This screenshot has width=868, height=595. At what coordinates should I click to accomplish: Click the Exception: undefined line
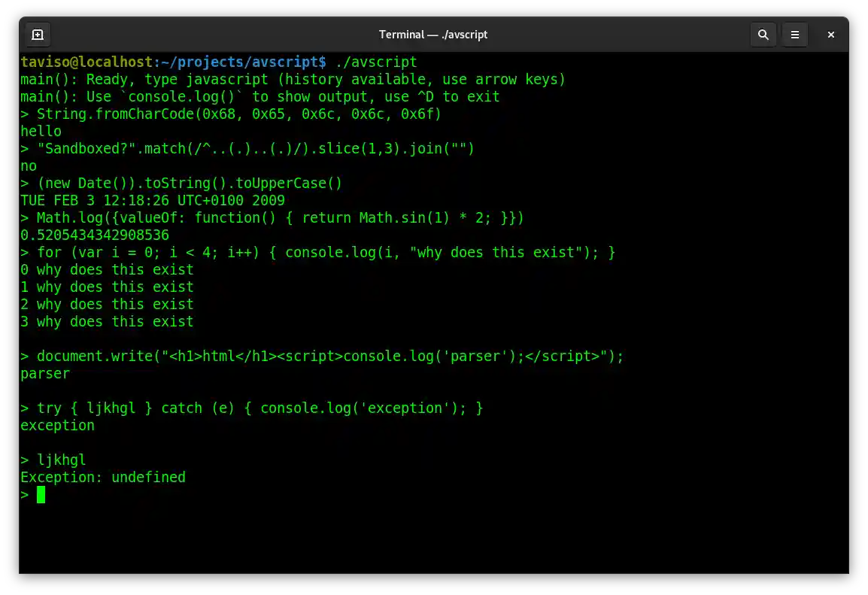[103, 477]
